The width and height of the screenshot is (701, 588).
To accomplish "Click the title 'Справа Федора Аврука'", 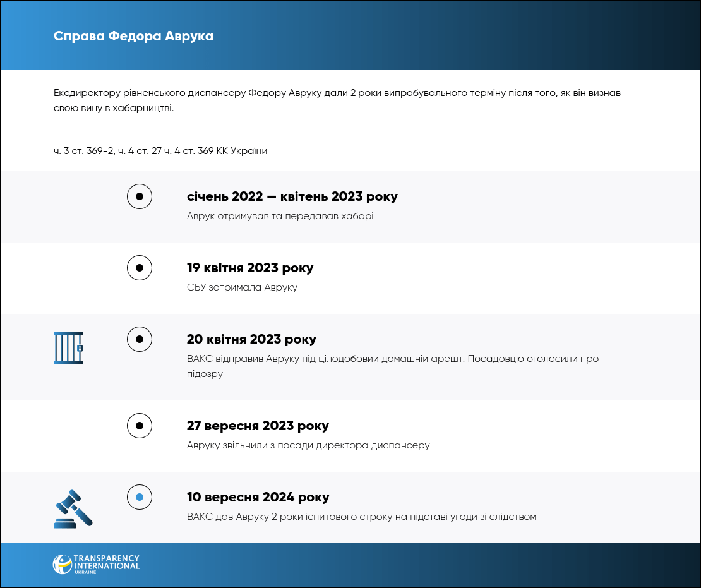I will (x=133, y=36).
